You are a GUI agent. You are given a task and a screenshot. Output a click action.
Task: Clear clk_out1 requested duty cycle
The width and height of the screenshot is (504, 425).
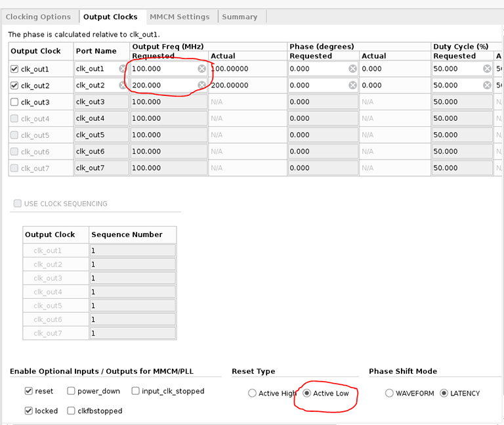[x=487, y=68]
